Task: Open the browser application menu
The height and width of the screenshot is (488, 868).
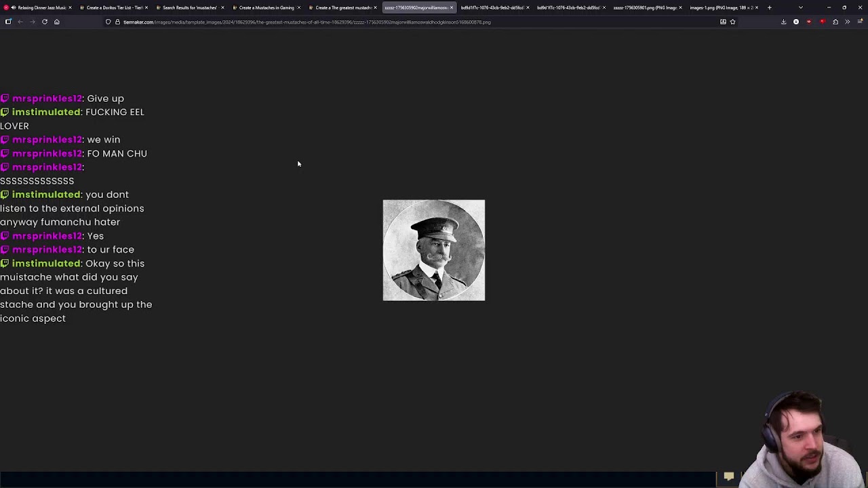Action: click(x=860, y=22)
